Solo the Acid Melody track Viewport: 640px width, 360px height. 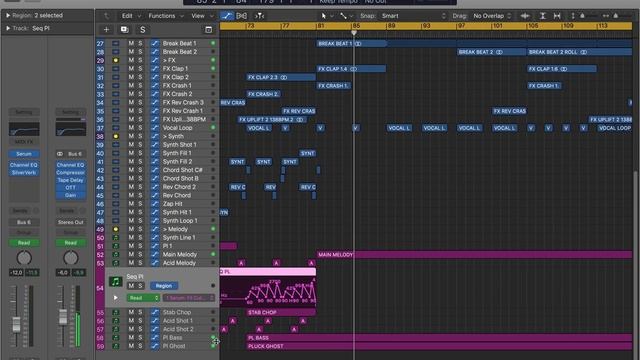[x=140, y=263]
